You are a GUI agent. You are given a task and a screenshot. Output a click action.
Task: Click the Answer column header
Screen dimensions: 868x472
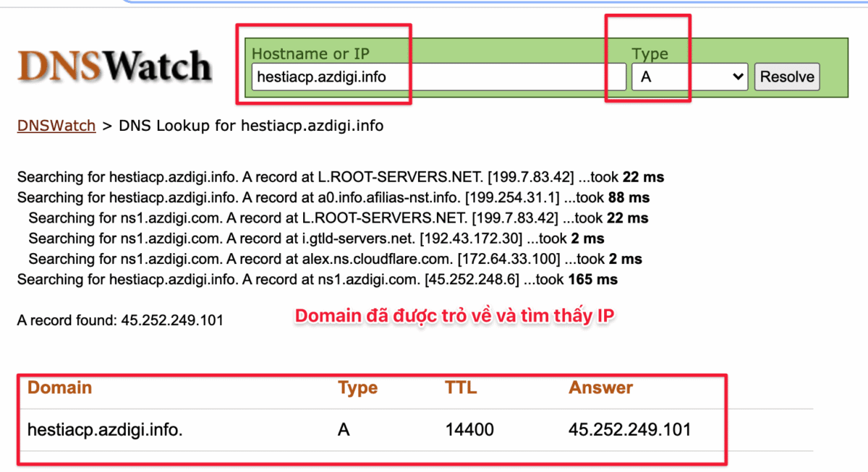[x=600, y=387]
